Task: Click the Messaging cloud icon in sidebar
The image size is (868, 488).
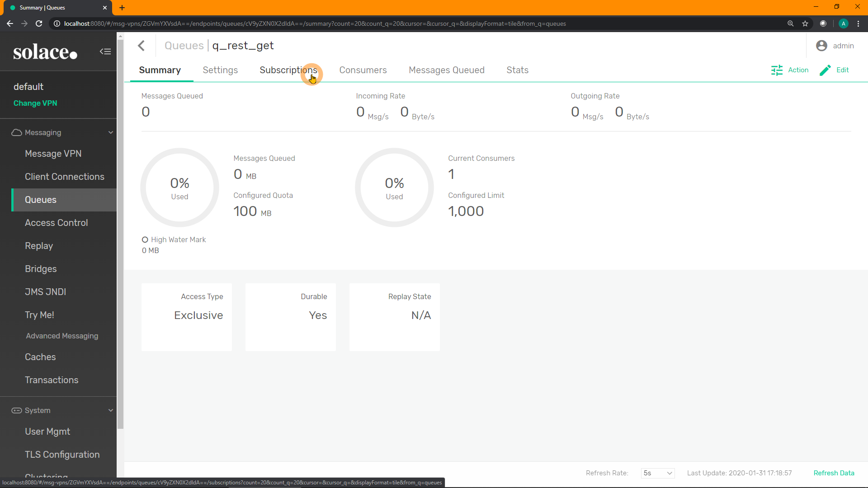Action: click(17, 132)
